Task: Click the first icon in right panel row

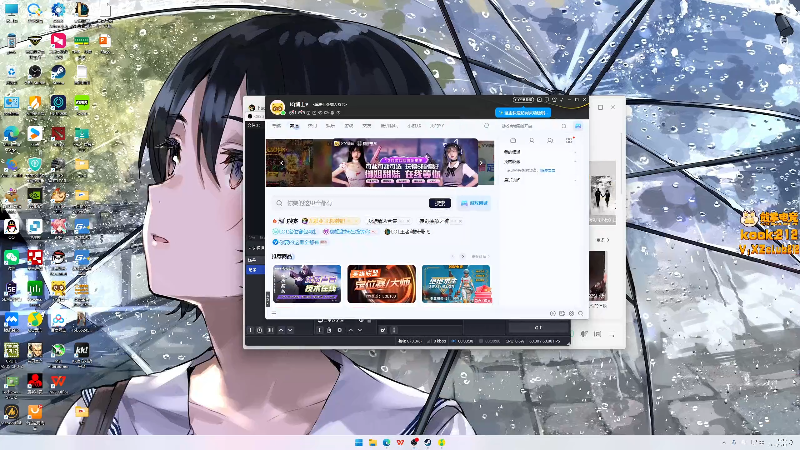Action: click(x=513, y=140)
